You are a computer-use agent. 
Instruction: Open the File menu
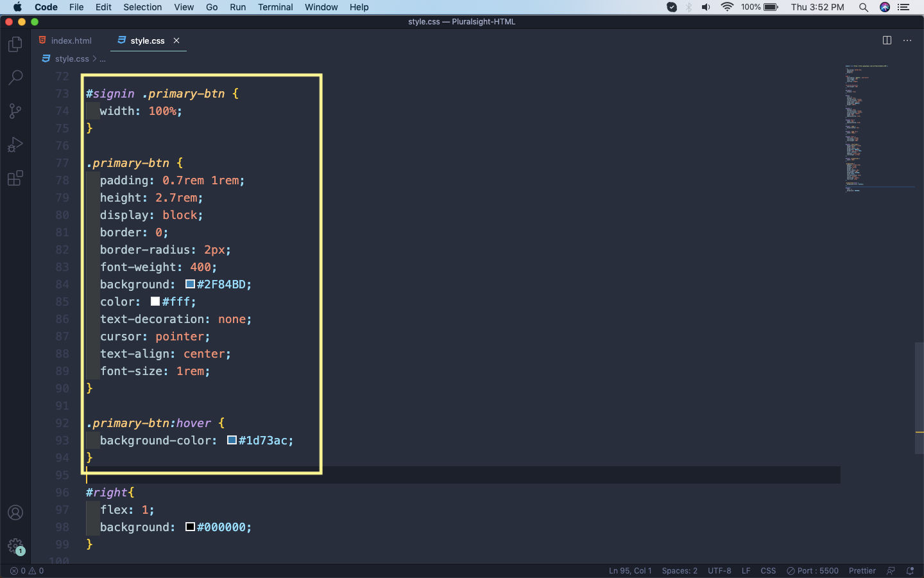tap(76, 7)
